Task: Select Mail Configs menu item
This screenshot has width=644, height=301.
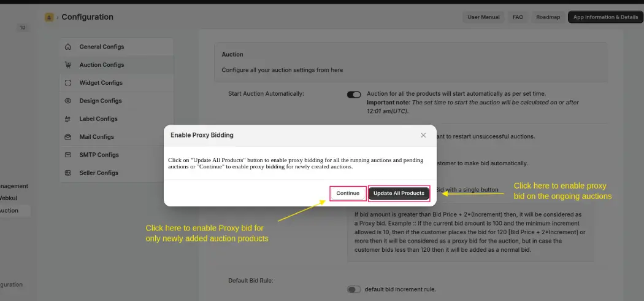Action: pos(117,137)
